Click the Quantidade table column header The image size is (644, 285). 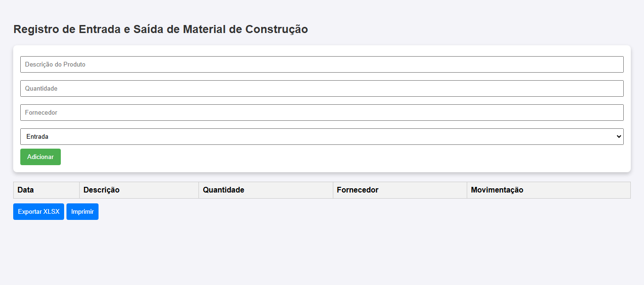pyautogui.click(x=223, y=190)
